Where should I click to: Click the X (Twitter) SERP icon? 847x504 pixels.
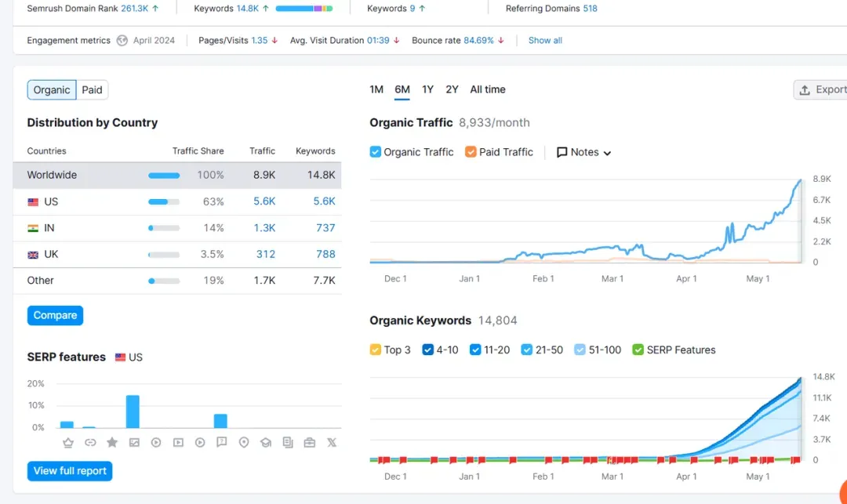332,443
